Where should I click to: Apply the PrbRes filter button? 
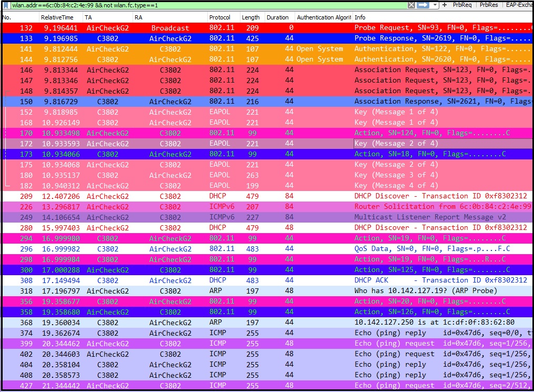pyautogui.click(x=489, y=5)
